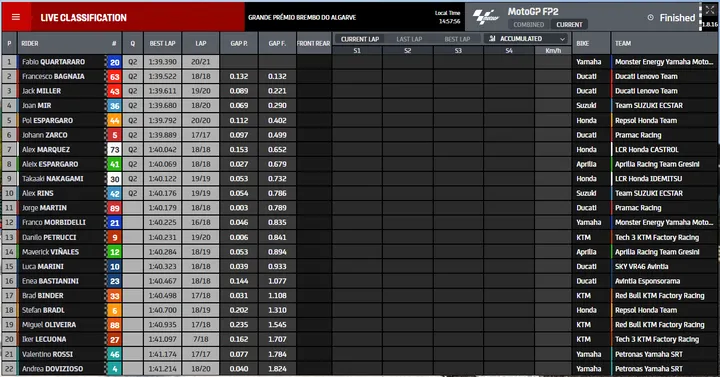The width and height of the screenshot is (720, 377).
Task: Open the ACCUMULATED dropdown
Action: pos(527,39)
